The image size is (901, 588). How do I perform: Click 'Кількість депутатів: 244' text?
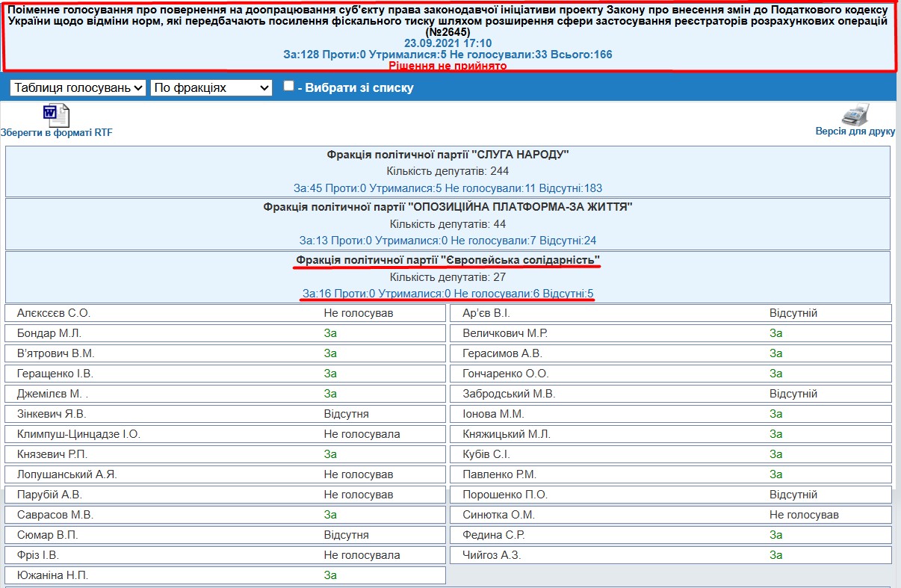(x=448, y=172)
